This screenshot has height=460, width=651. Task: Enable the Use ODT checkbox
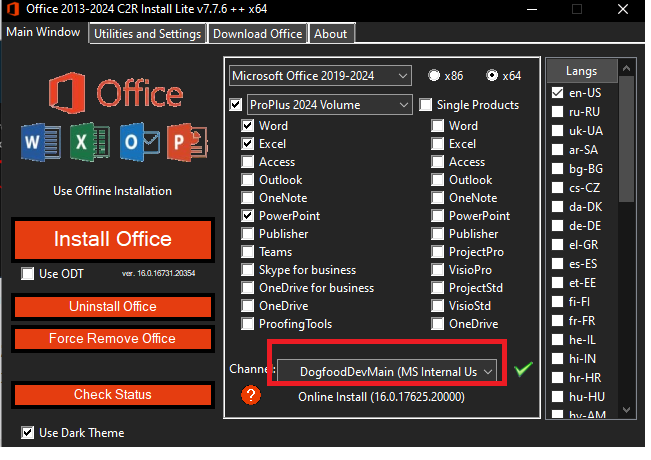[27, 274]
